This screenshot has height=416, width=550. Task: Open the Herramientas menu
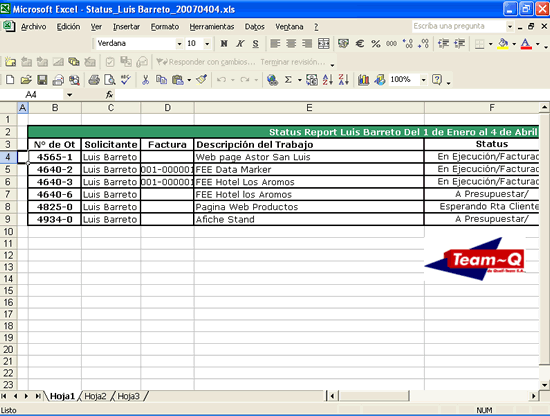coord(212,27)
